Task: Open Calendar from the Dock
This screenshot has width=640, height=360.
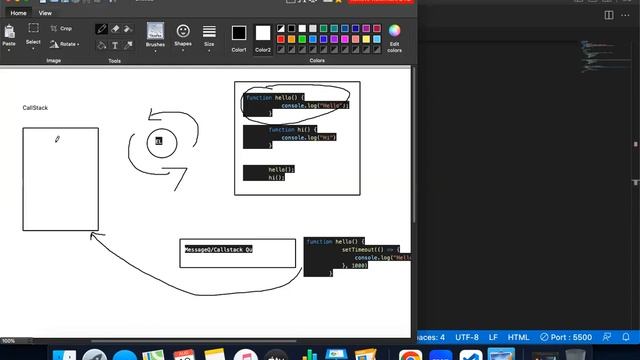Action: [184, 355]
